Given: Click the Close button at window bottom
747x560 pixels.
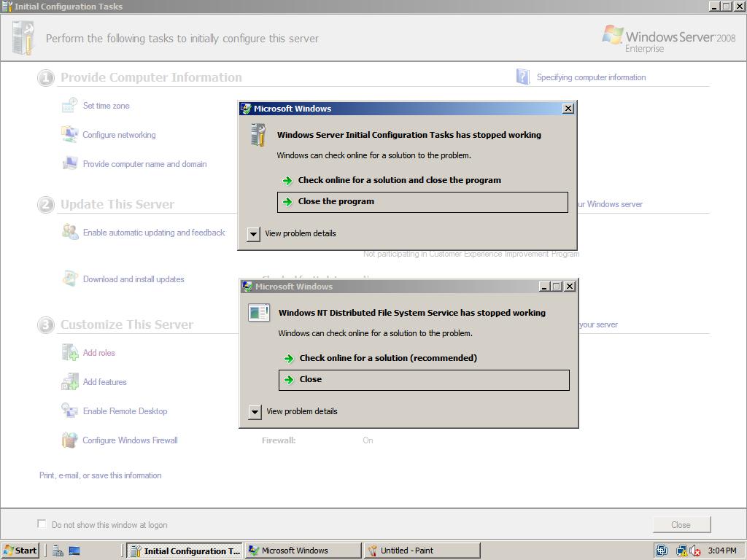Looking at the screenshot, I should coord(681,525).
